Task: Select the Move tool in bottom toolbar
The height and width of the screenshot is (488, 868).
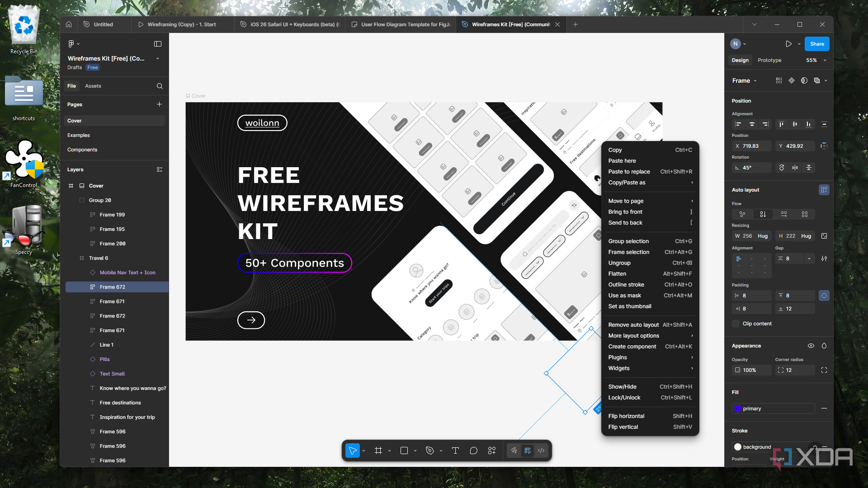Action: [353, 450]
